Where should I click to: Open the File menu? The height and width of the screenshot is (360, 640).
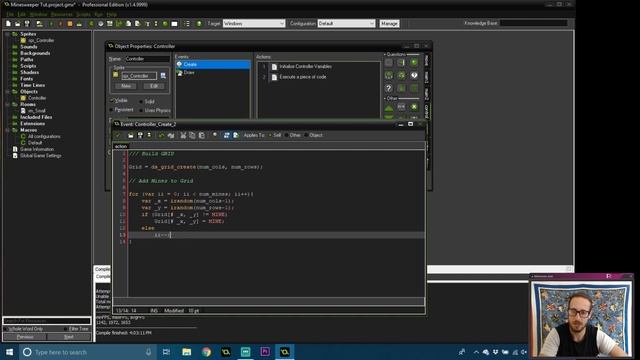tap(10, 14)
